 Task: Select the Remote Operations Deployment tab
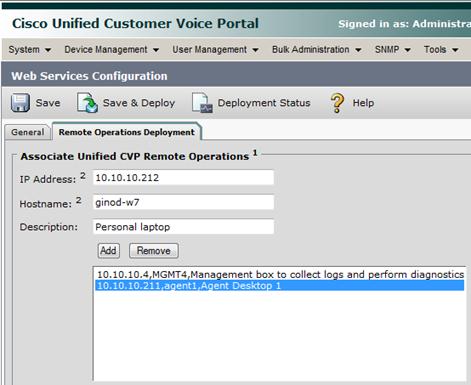(x=127, y=132)
